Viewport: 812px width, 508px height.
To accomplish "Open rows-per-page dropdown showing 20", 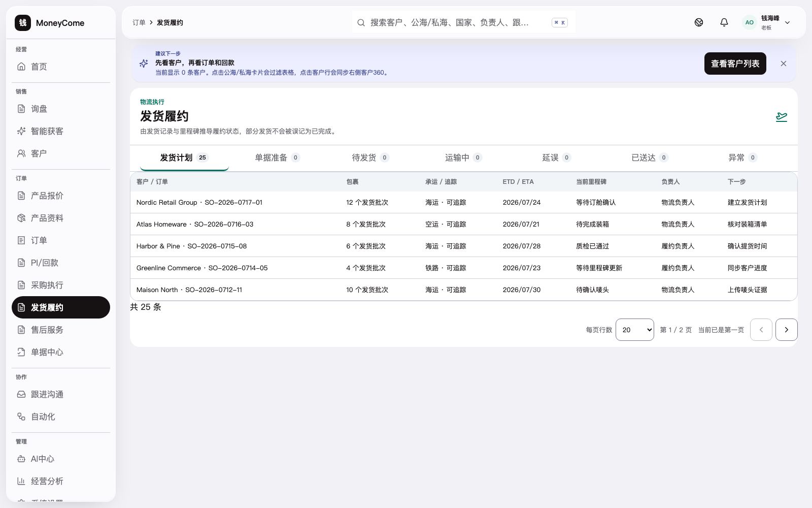I will point(635,330).
